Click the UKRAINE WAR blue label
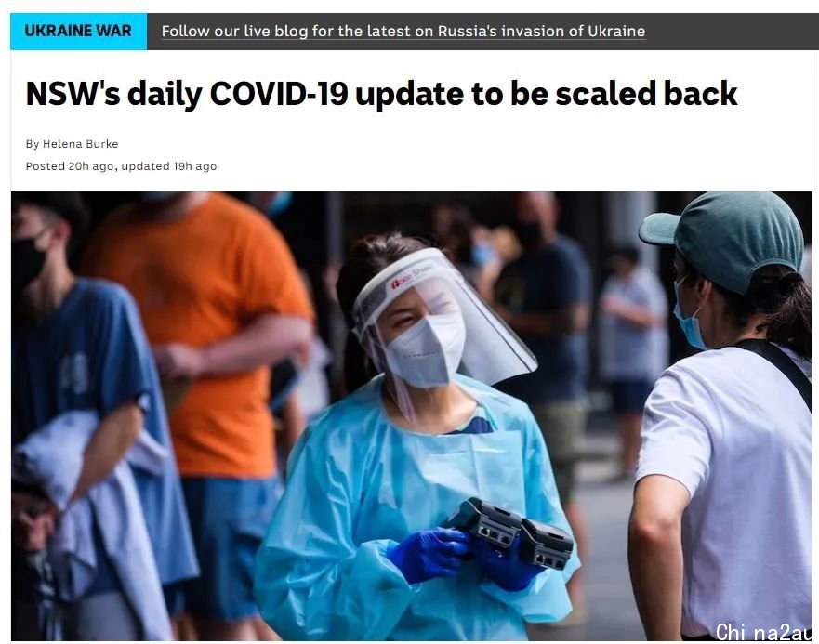The height and width of the screenshot is (644, 819). coord(78,32)
